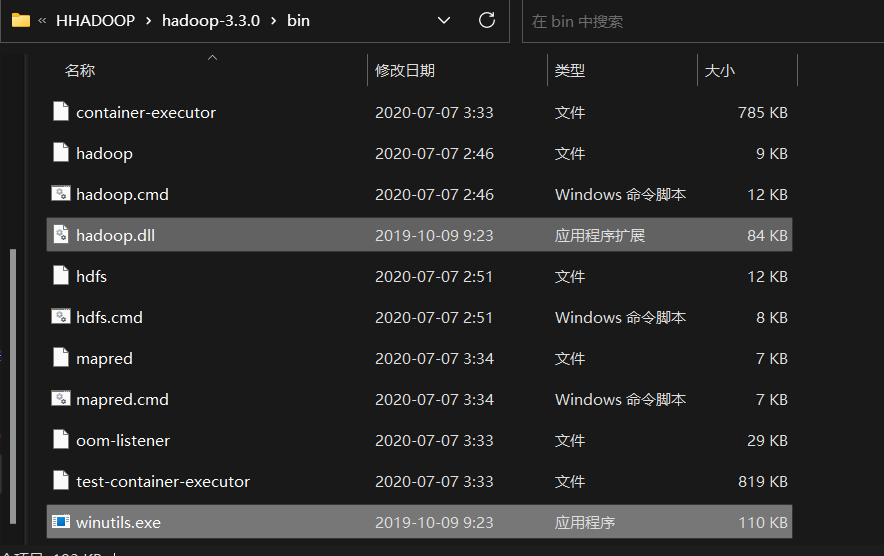Select the test-container-executor file

point(163,481)
